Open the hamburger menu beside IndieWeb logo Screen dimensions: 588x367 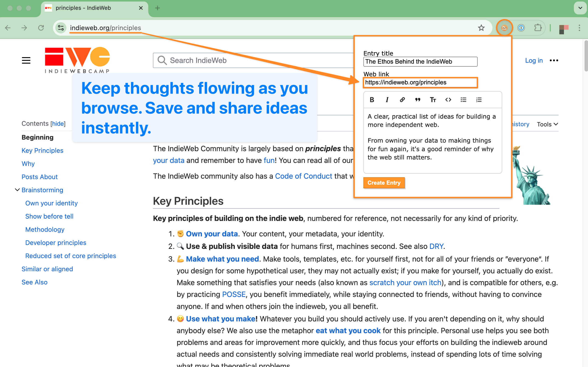tap(26, 60)
